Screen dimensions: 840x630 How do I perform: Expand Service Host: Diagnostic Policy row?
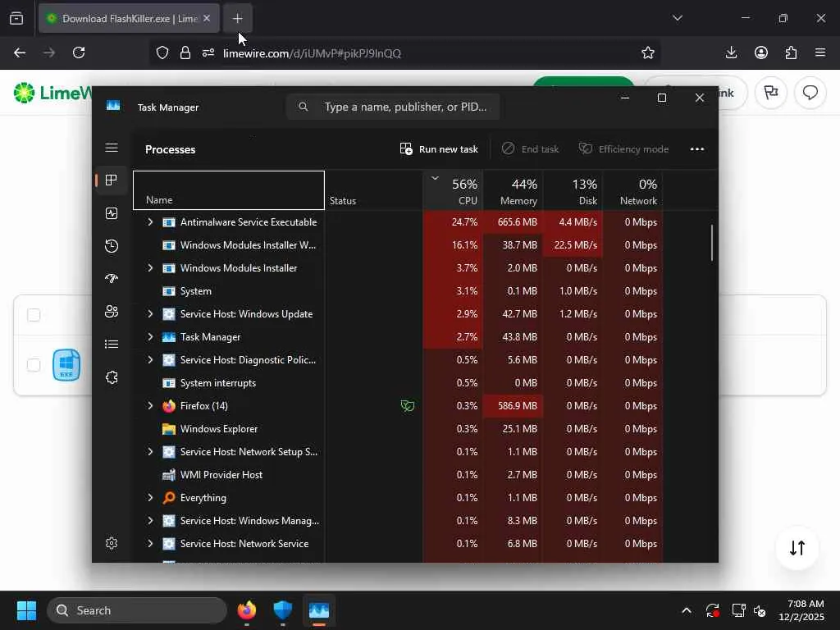[150, 360]
